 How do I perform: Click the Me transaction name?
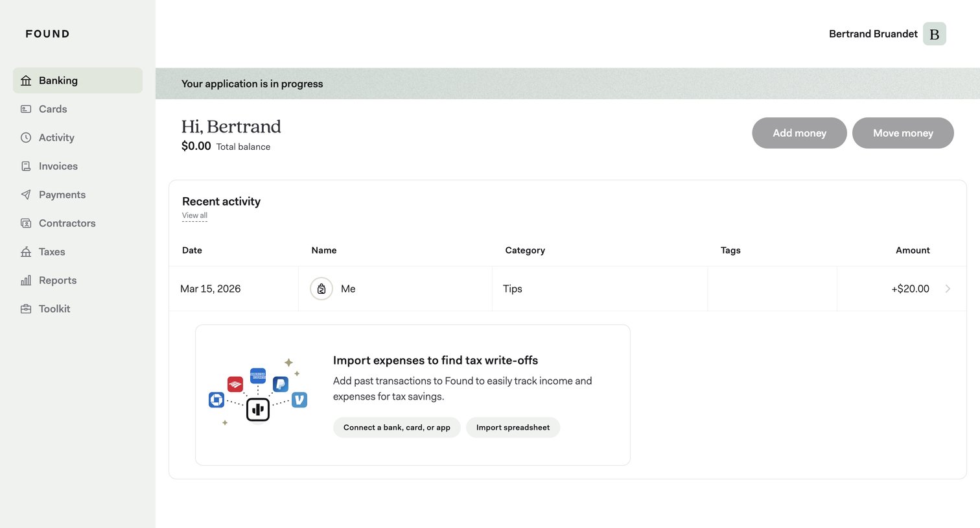348,289
